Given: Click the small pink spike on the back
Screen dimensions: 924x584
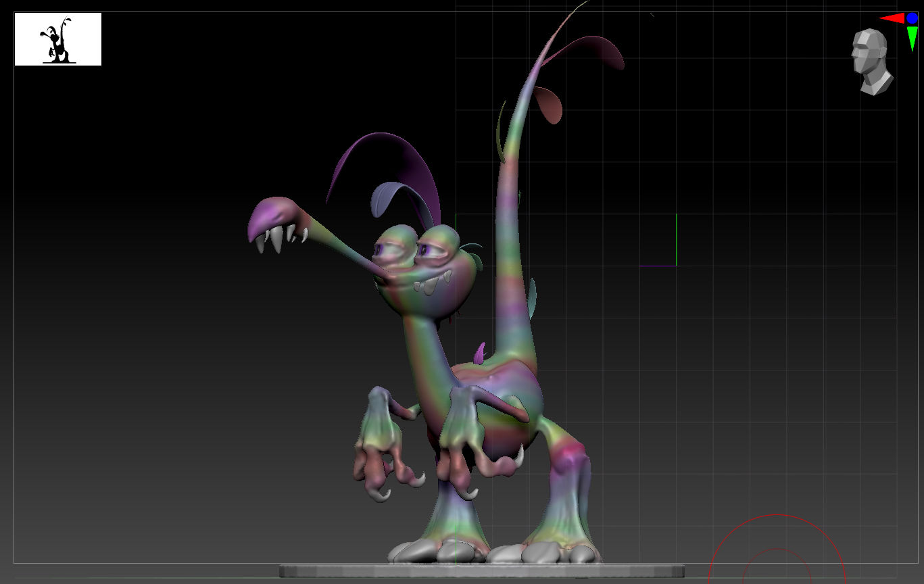Looking at the screenshot, I should pos(481,353).
